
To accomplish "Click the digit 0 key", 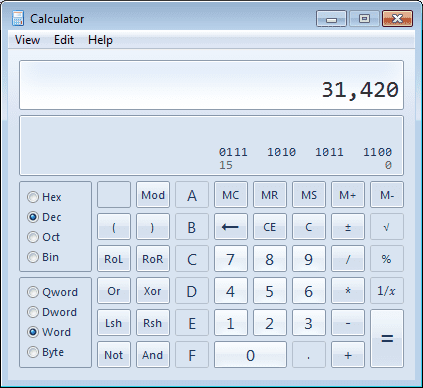I will (x=250, y=355).
